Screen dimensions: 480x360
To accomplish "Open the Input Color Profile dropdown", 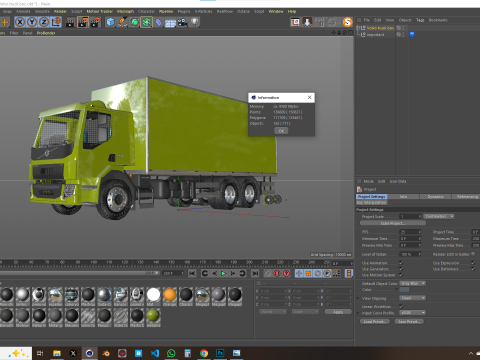I will tap(413, 313).
